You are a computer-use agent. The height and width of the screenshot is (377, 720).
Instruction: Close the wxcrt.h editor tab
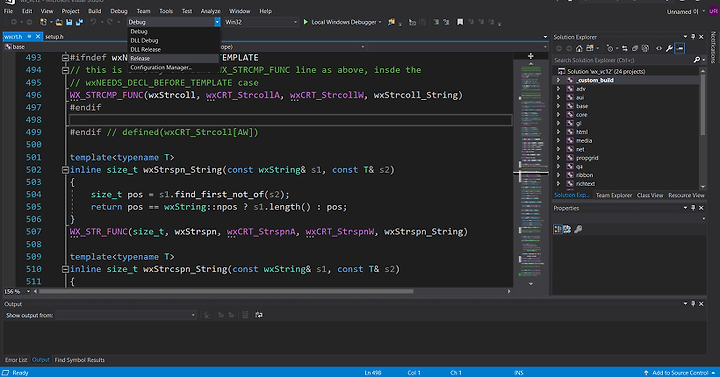coord(38,37)
